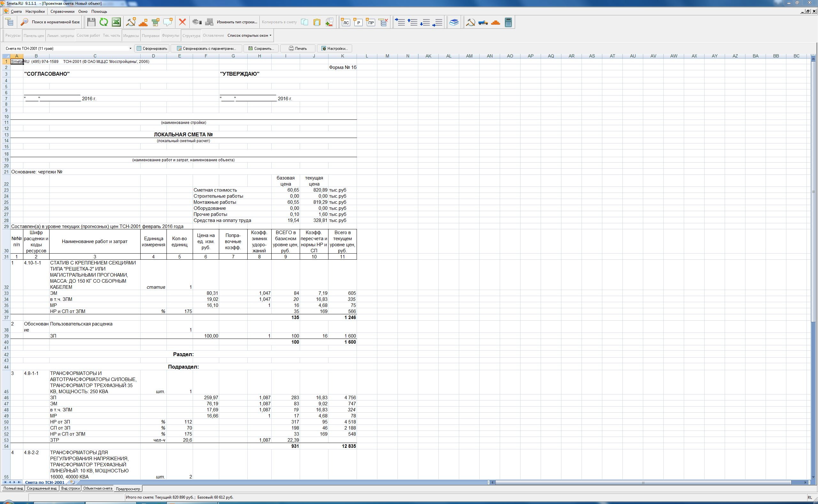Click the copy documents icon
The height and width of the screenshot is (504, 818).
point(305,22)
